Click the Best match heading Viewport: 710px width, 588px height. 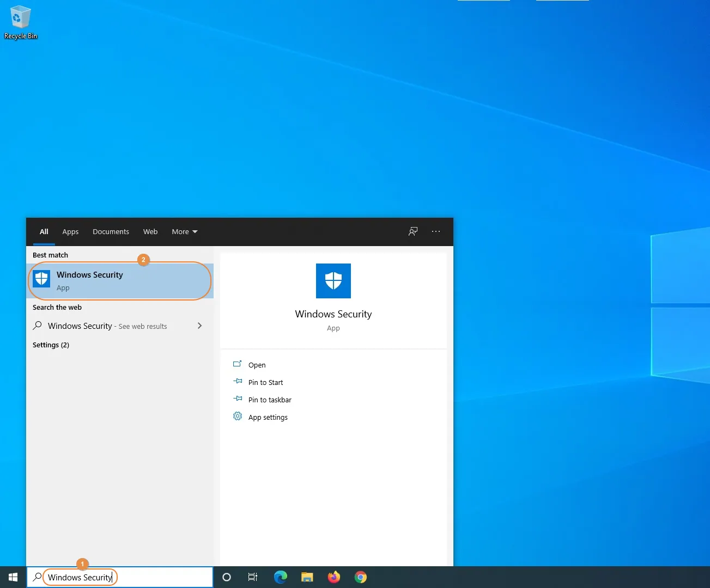tap(50, 255)
